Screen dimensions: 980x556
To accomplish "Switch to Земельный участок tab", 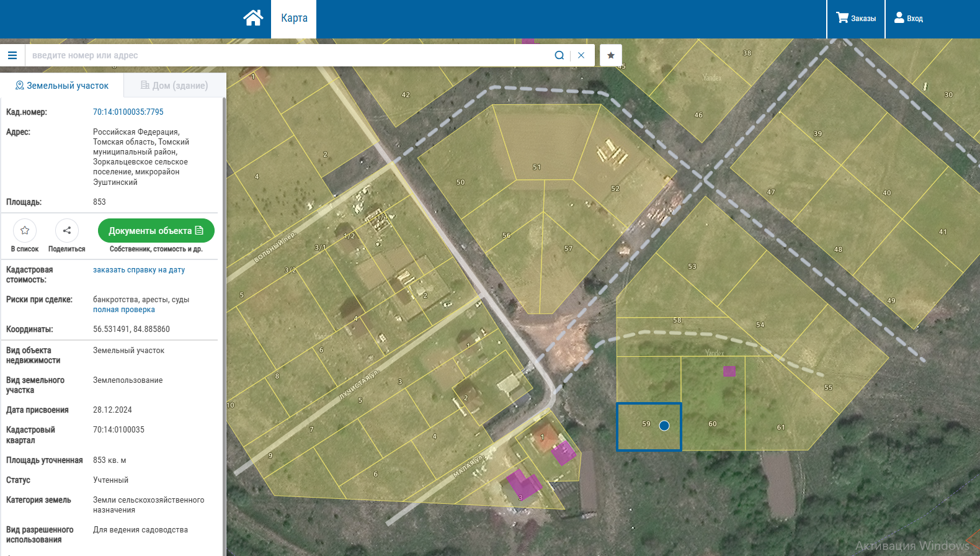I will pyautogui.click(x=62, y=86).
